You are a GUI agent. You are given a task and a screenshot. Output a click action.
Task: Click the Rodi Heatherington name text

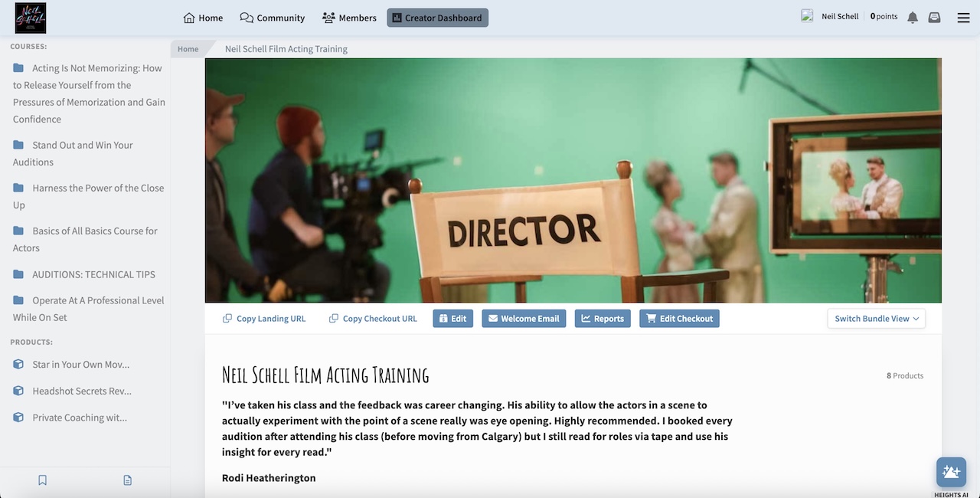point(269,478)
